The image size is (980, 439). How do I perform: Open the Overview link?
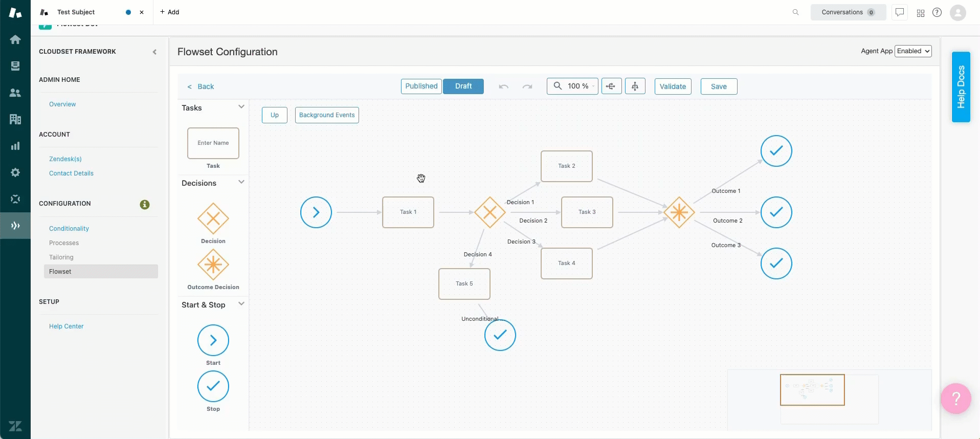pos(62,104)
